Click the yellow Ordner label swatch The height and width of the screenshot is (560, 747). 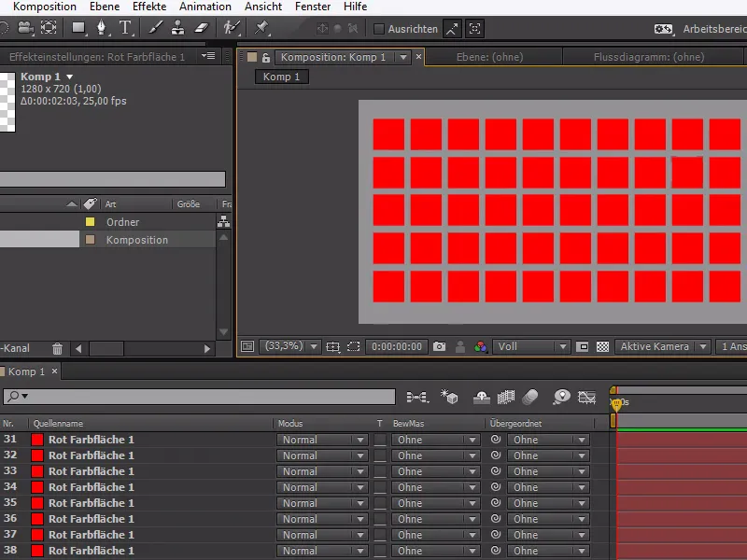90,222
